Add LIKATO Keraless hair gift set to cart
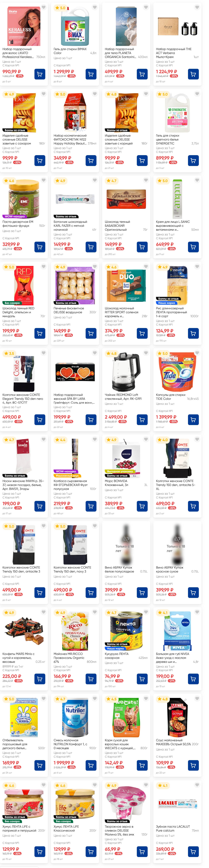Viewport: 209px width, 868px height. [x=40, y=74]
